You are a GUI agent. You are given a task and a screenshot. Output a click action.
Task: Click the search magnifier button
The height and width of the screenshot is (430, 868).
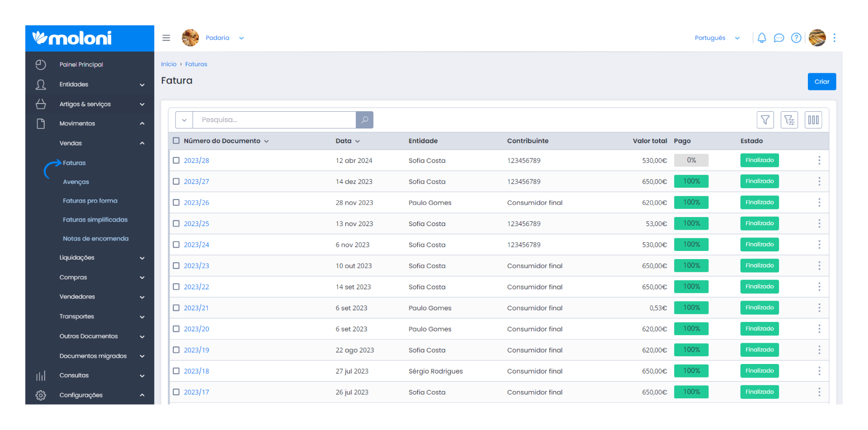[x=364, y=120]
